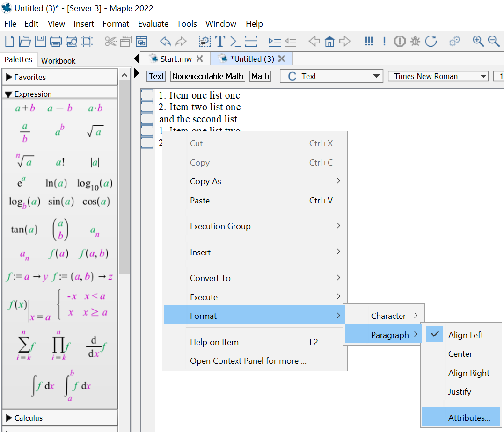Open the Evaluate menu
The width and height of the screenshot is (504, 432).
click(x=153, y=24)
